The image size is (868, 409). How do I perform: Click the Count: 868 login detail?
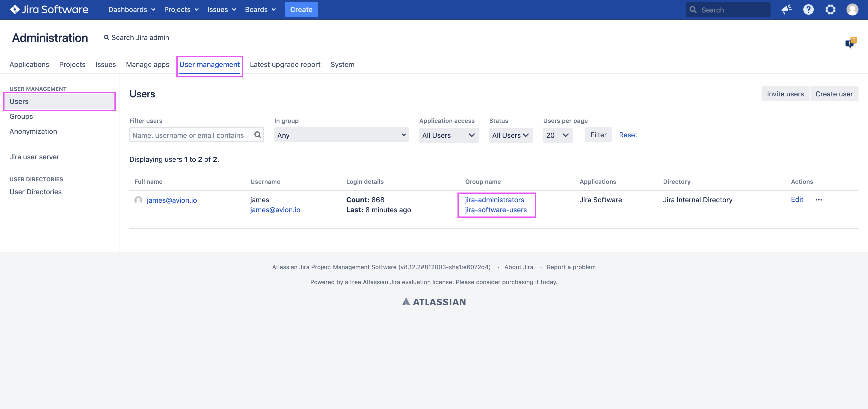coord(365,200)
